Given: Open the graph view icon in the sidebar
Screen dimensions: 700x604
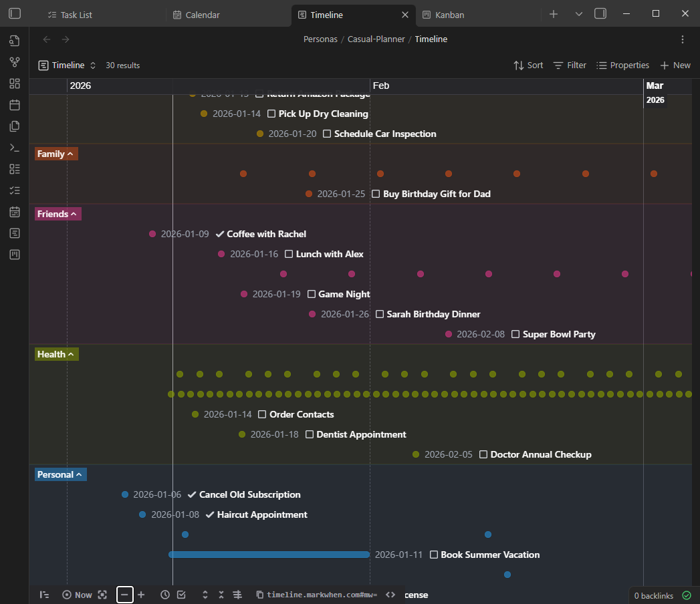Looking at the screenshot, I should (x=15, y=61).
